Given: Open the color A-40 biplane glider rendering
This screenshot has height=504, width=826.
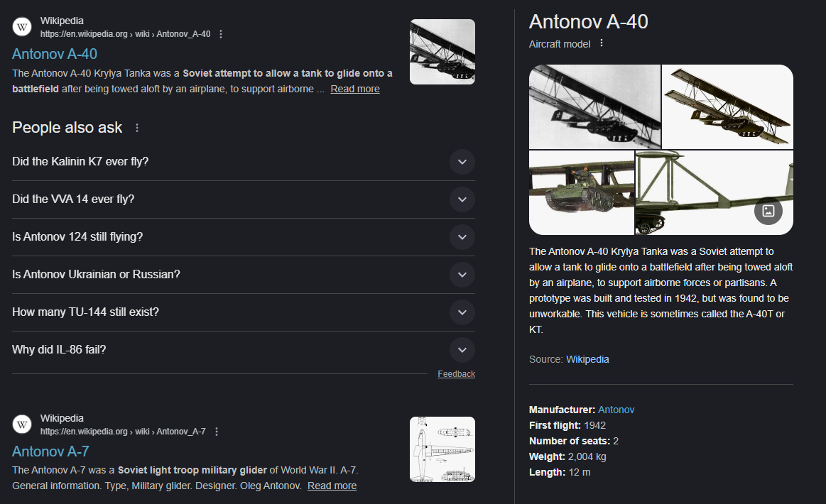Looking at the screenshot, I should (x=727, y=107).
